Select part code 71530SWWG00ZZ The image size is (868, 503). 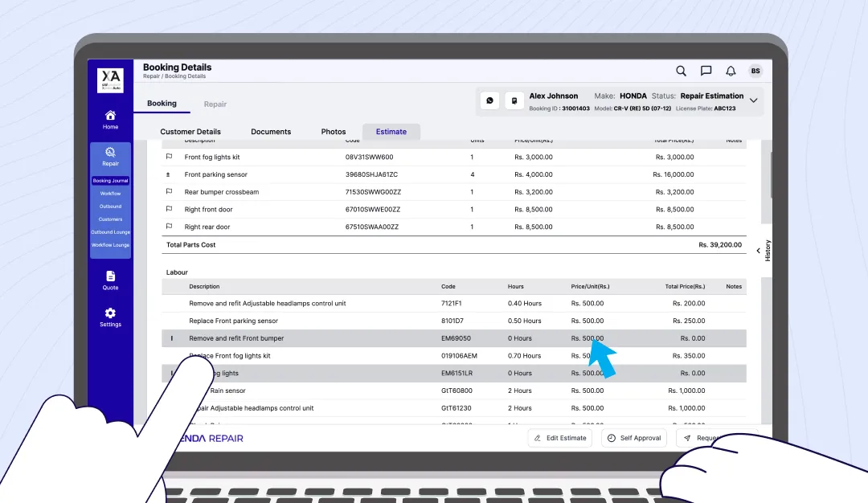point(373,192)
